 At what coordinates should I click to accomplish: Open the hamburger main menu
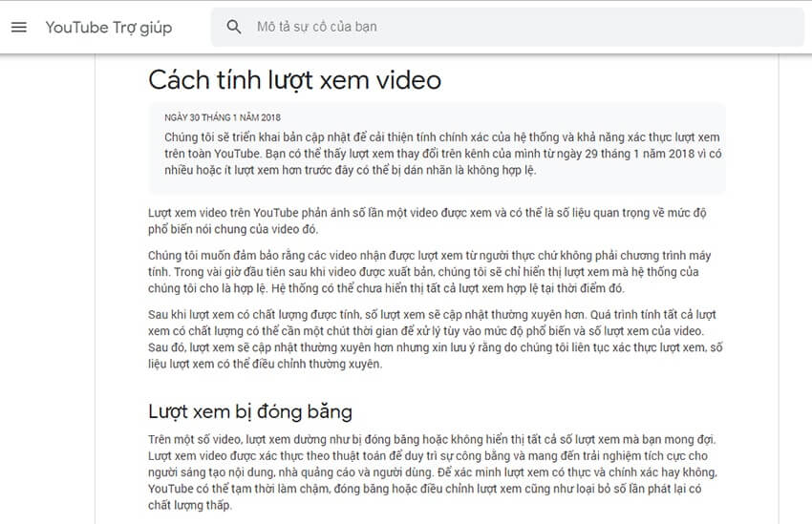[x=19, y=27]
